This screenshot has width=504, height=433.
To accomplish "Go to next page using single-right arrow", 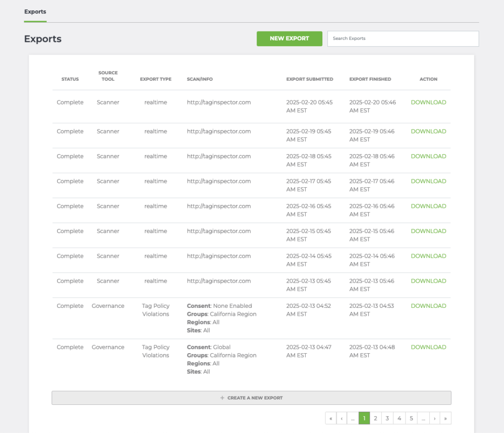I will [435, 418].
